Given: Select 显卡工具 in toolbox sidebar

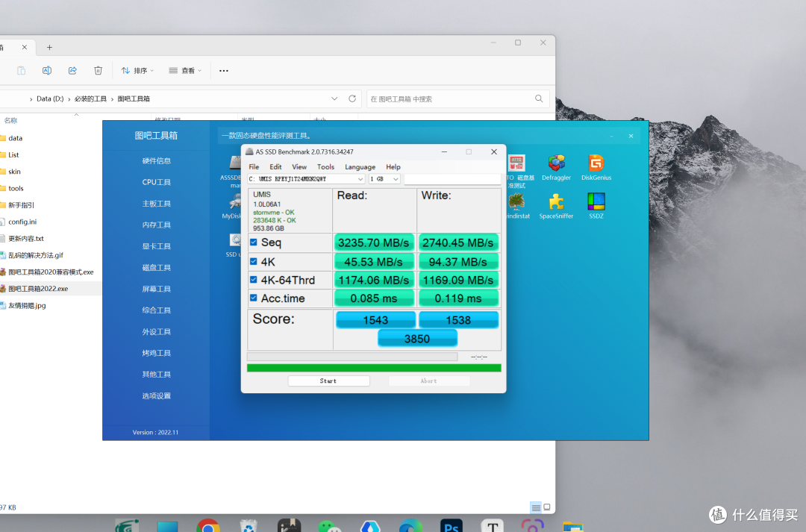Looking at the screenshot, I should pyautogui.click(x=156, y=246).
